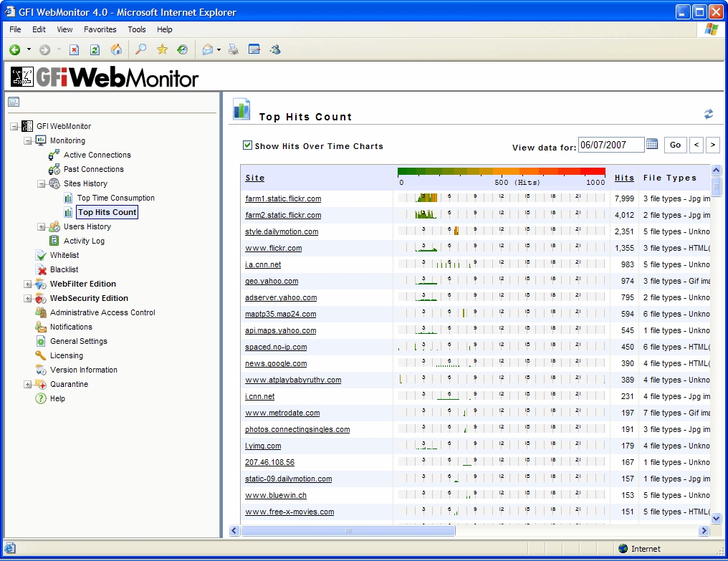Viewport: 728px width, 561px height.
Task: Select Version Information tree item
Action: (84, 370)
